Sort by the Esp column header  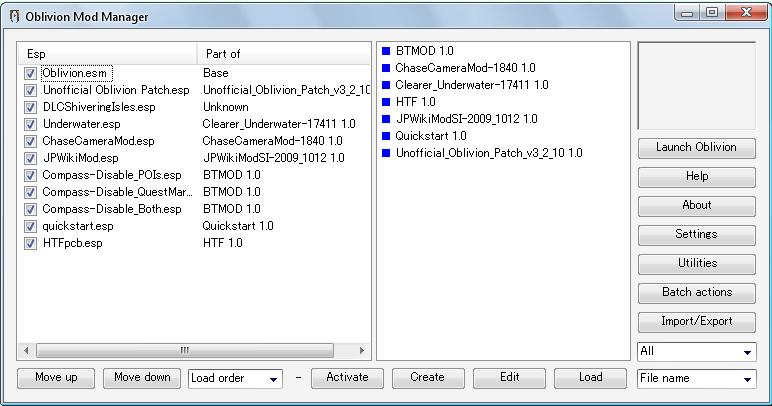point(107,54)
